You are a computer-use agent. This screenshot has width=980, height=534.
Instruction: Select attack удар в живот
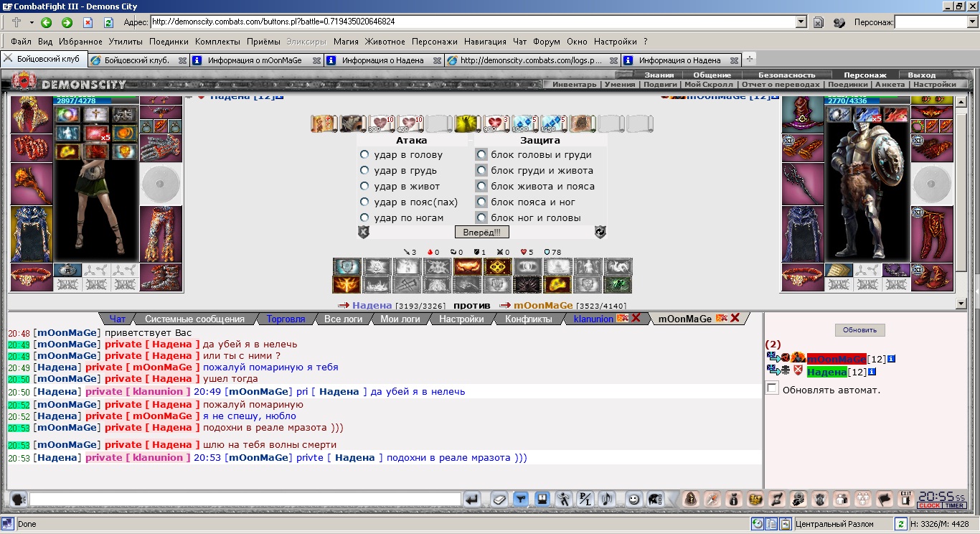364,186
